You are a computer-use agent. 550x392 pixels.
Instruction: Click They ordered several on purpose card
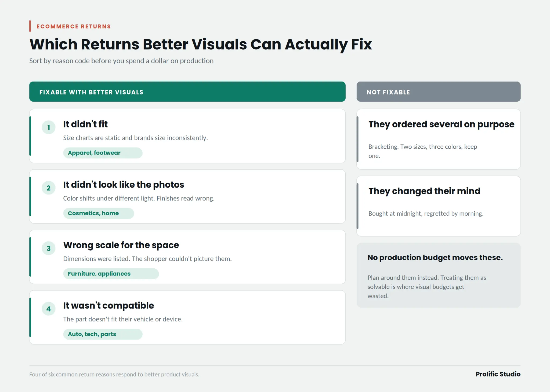[x=439, y=139]
